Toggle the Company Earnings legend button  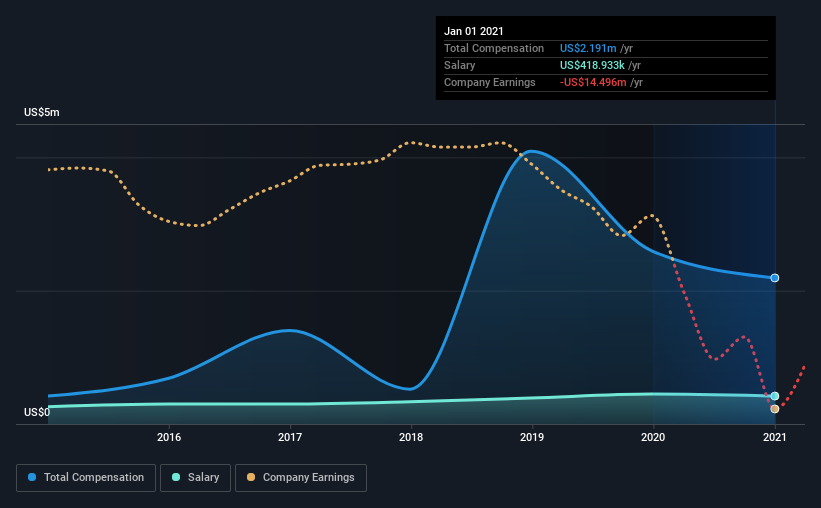pyautogui.click(x=301, y=478)
